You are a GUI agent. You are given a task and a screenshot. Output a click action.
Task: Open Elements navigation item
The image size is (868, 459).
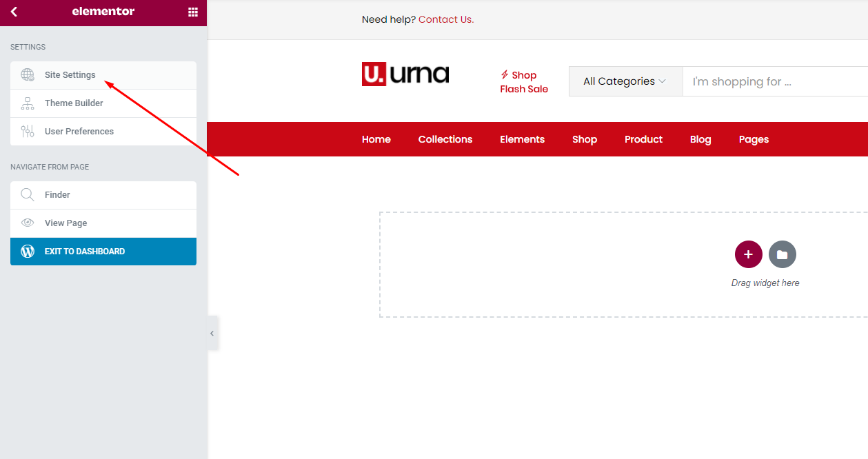click(523, 139)
